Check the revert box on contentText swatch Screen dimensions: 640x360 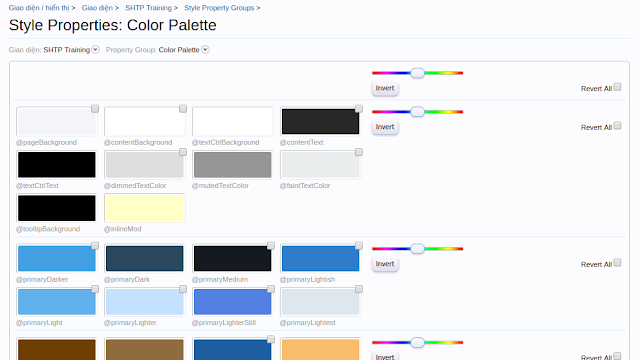point(359,109)
